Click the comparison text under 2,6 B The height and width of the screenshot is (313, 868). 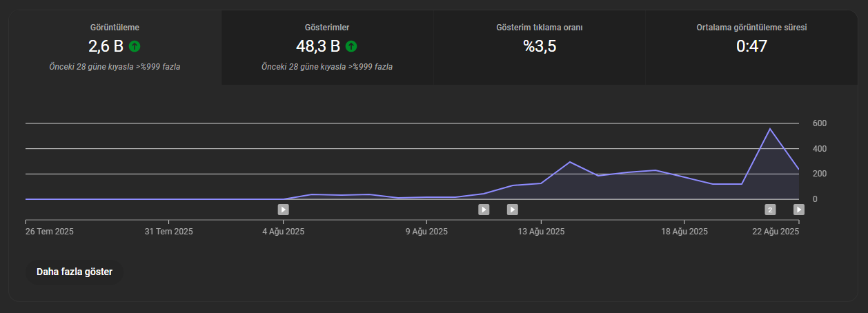[x=115, y=67]
